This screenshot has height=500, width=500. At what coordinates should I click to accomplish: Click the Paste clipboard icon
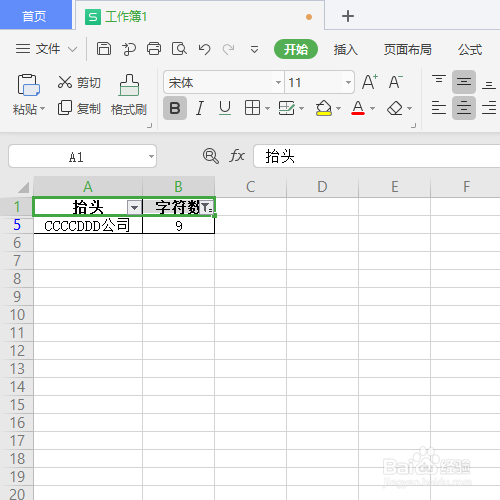coord(28,85)
